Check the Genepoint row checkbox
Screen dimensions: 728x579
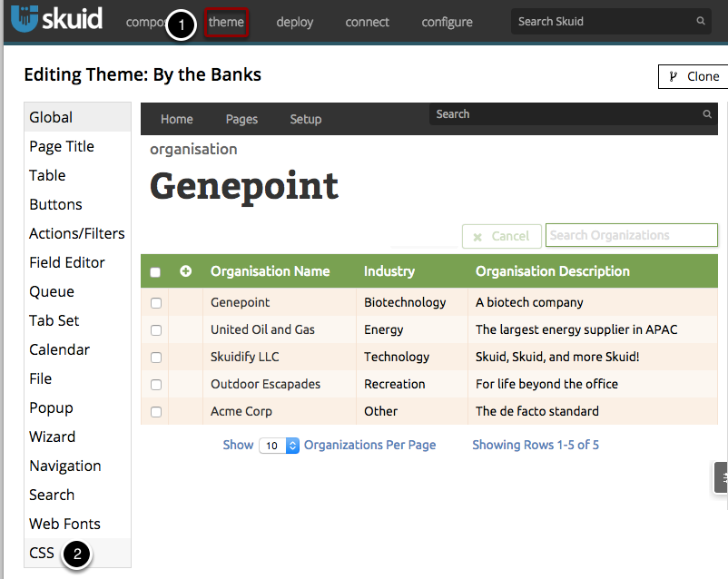[156, 303]
